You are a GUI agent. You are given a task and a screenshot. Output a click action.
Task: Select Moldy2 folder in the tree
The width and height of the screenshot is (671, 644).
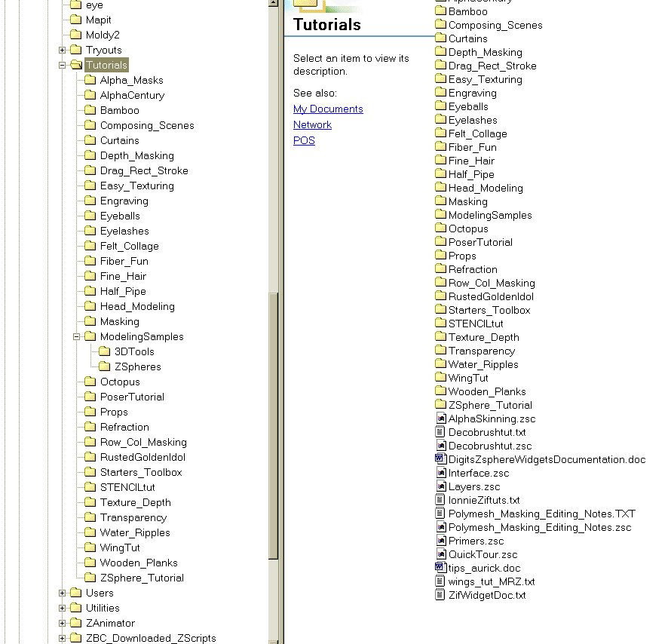[103, 35]
